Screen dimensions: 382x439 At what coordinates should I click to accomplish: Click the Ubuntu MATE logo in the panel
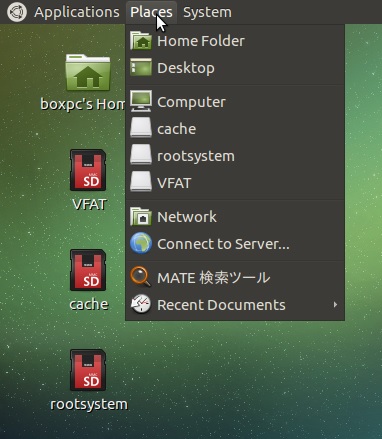17,12
